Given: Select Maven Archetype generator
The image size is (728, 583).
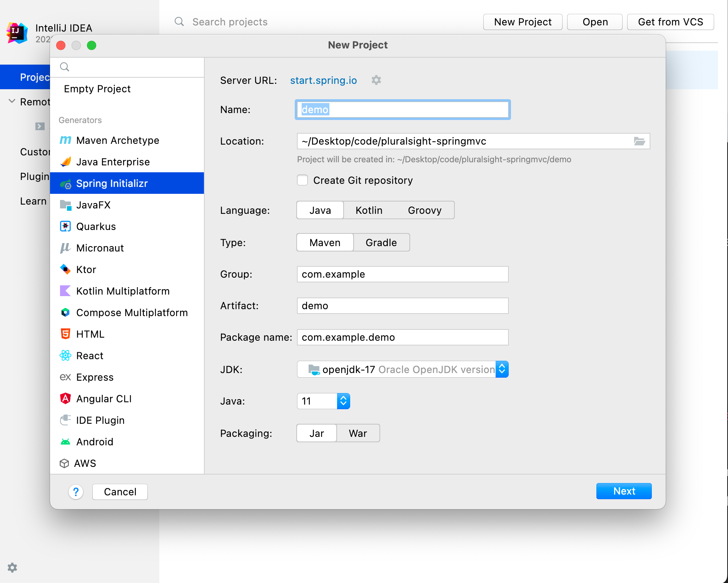Looking at the screenshot, I should [x=127, y=140].
